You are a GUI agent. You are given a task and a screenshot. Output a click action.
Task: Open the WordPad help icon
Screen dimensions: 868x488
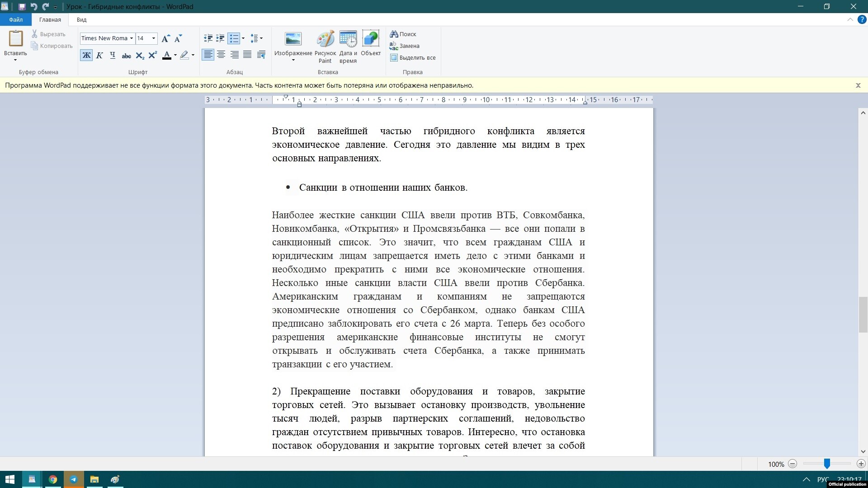click(862, 19)
